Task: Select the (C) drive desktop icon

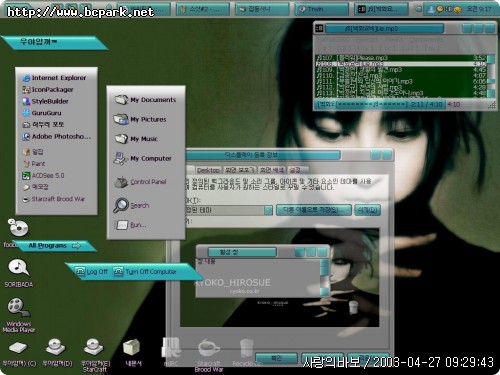Action: point(19,354)
